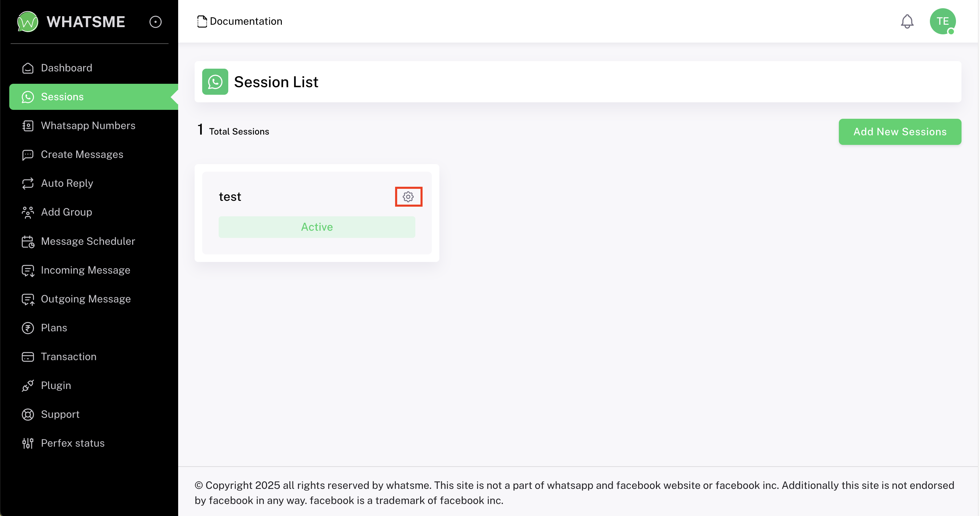Open the Support section

(x=60, y=414)
